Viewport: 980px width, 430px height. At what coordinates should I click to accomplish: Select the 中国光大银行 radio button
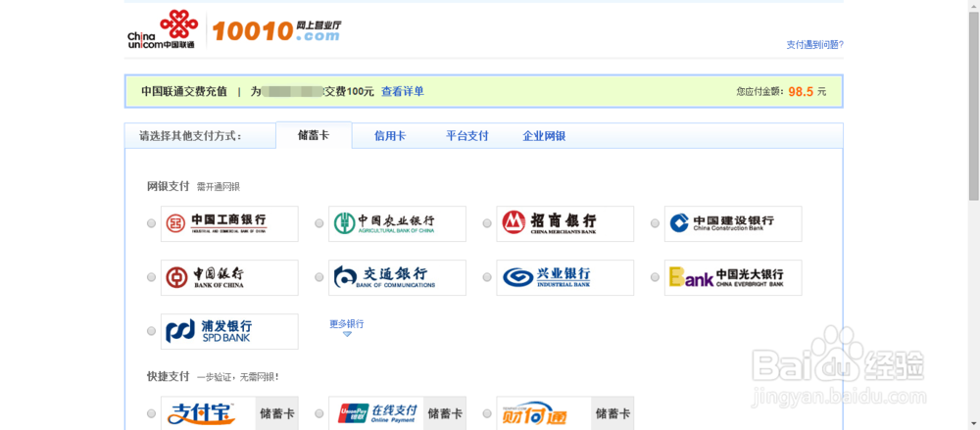[x=655, y=277]
